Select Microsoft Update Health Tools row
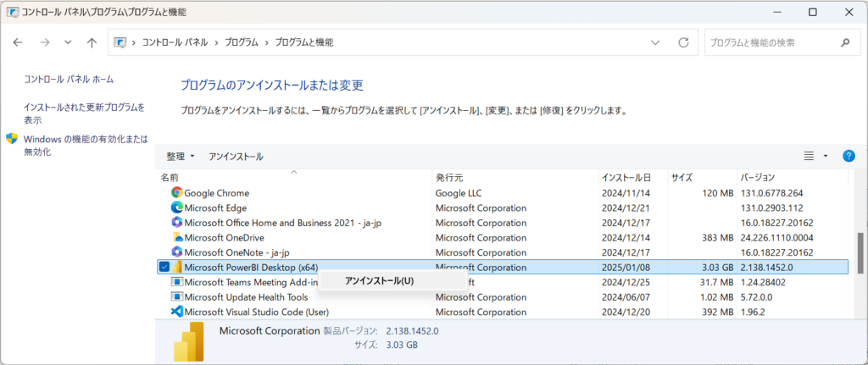This screenshot has width=868, height=365. click(247, 297)
